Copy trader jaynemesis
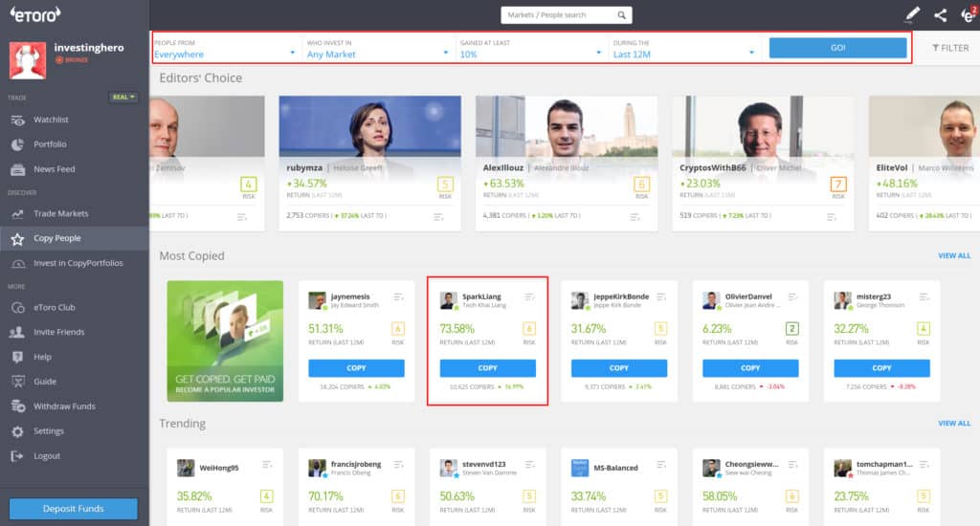The image size is (980, 526). coord(356,368)
